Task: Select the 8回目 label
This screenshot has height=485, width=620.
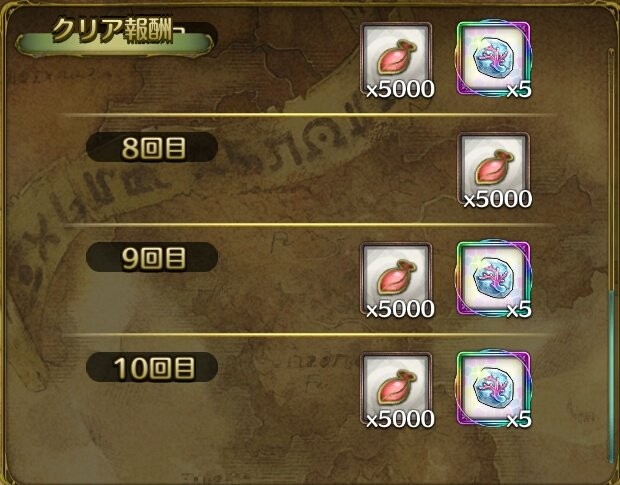Action: pyautogui.click(x=152, y=147)
